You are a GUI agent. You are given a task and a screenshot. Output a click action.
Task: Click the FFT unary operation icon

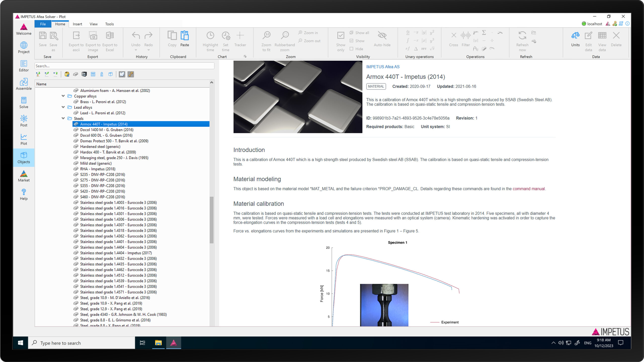424,49
